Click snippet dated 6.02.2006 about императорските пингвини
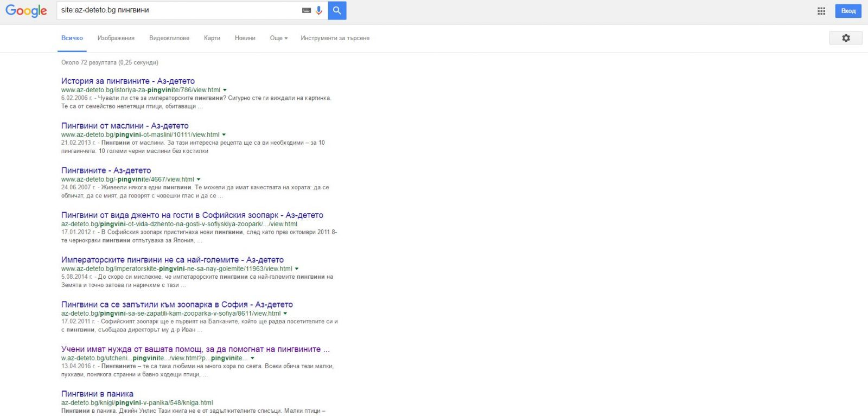This screenshot has width=868, height=416. (196, 102)
